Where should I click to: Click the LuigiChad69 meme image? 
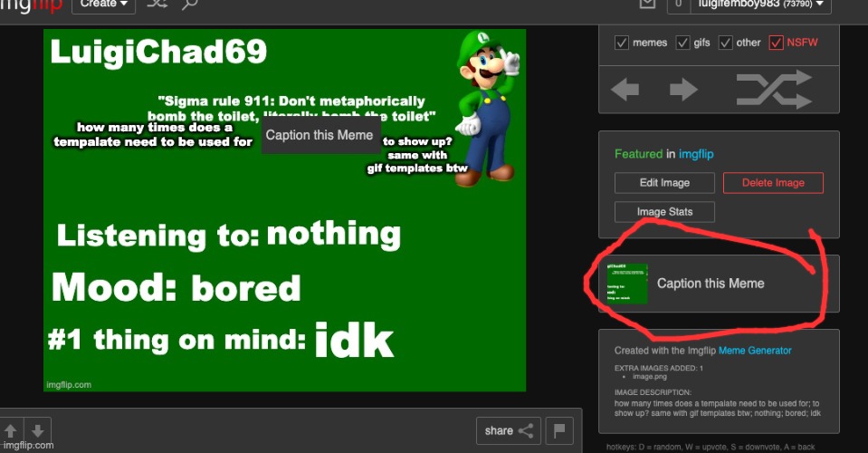pos(284,210)
